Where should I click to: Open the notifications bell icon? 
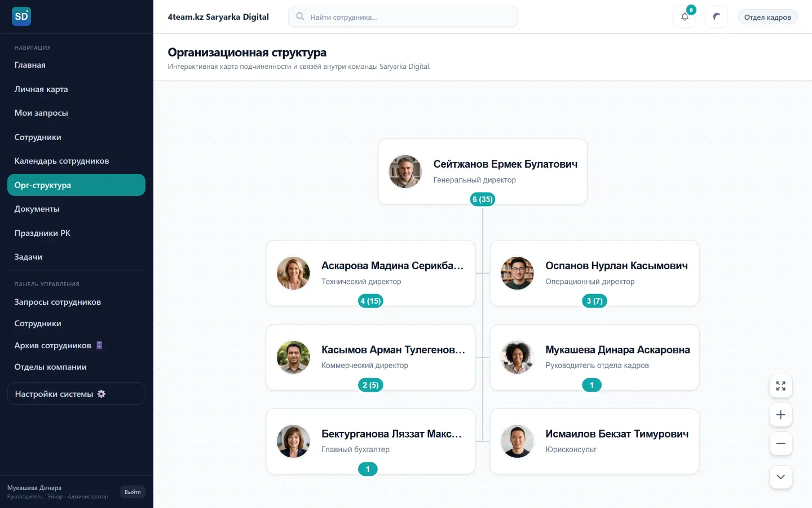point(685,17)
